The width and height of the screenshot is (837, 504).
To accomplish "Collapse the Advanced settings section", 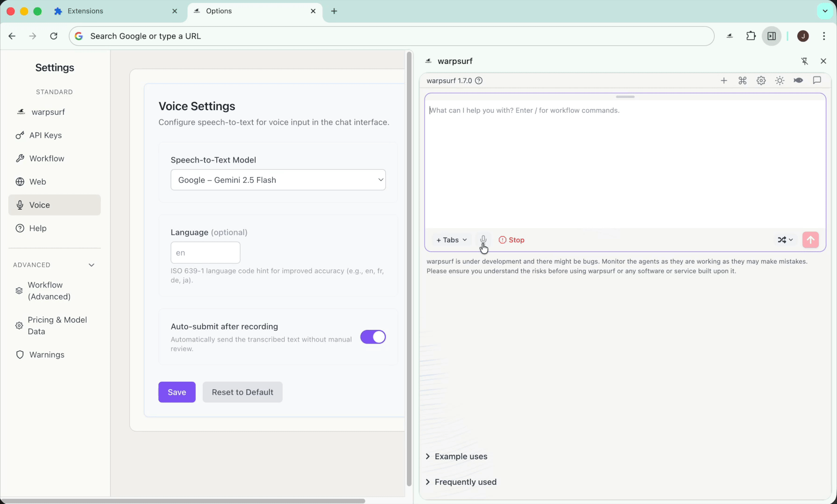I will coord(92,265).
